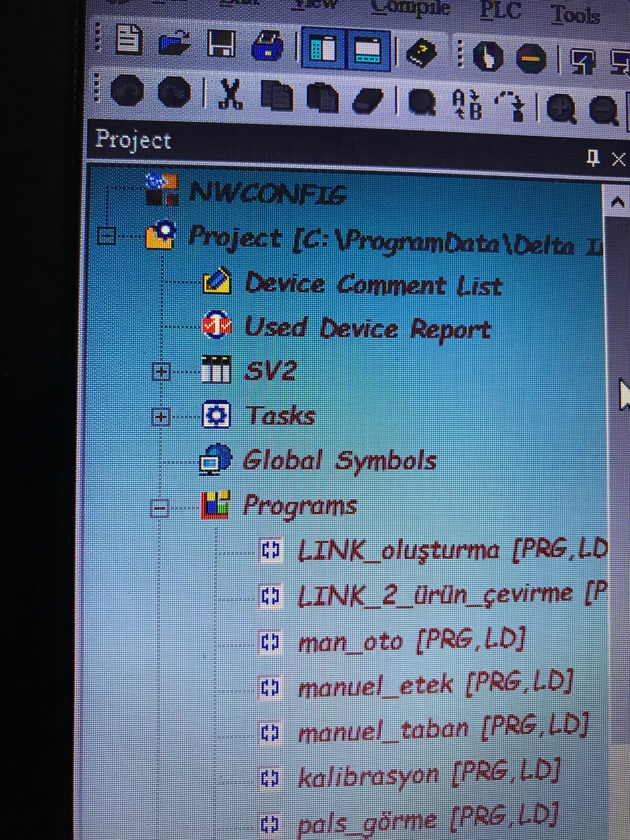
Task: Open the help book icon
Action: [422, 54]
